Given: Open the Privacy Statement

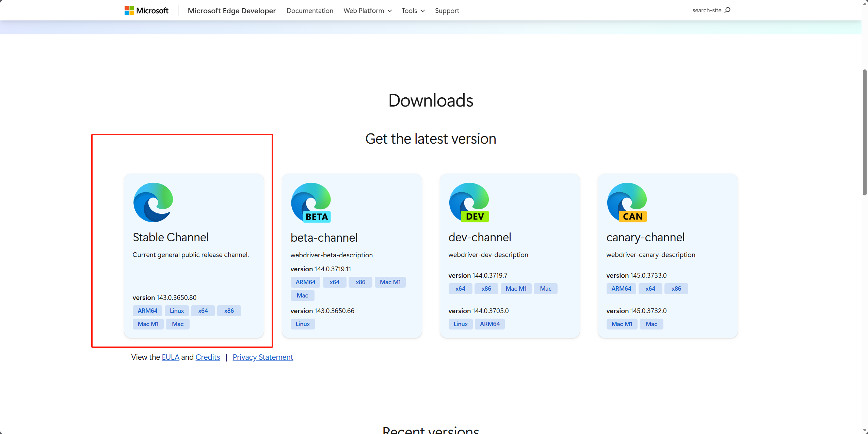Looking at the screenshot, I should (262, 357).
